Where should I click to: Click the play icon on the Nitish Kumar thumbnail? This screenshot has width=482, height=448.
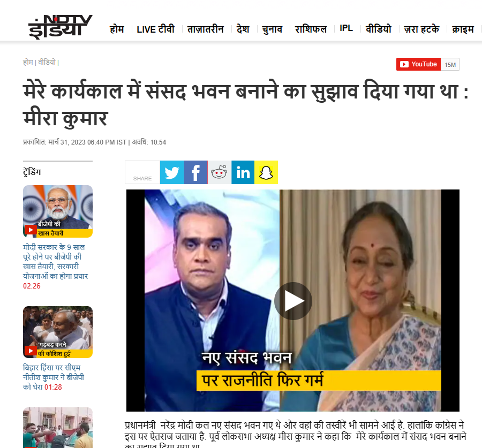(x=31, y=350)
